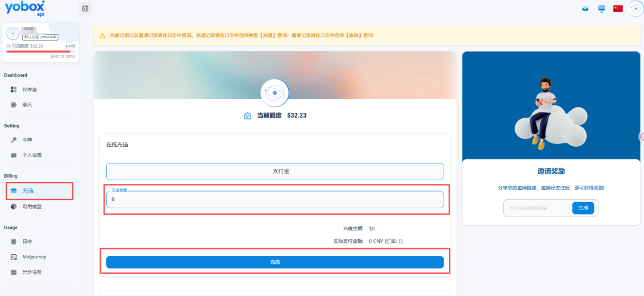Collapse the sidebar with the panel toggle icon
The image size is (644, 296).
(85, 8)
